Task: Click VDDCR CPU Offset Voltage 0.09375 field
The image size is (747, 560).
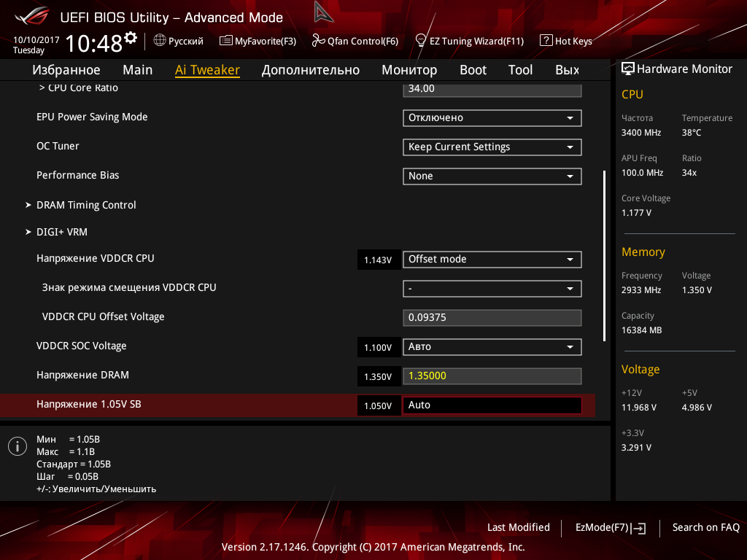Action: (492, 318)
